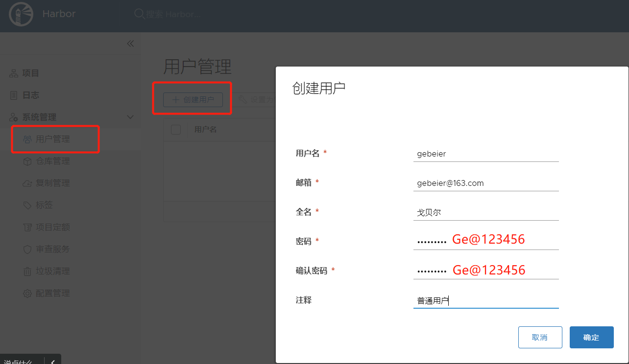
Task: Click the 确定 confirm button
Action: [591, 338]
